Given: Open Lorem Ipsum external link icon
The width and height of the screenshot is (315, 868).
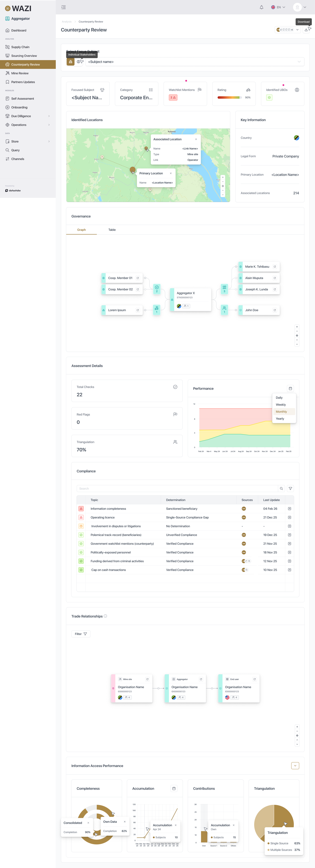Looking at the screenshot, I should 138,310.
